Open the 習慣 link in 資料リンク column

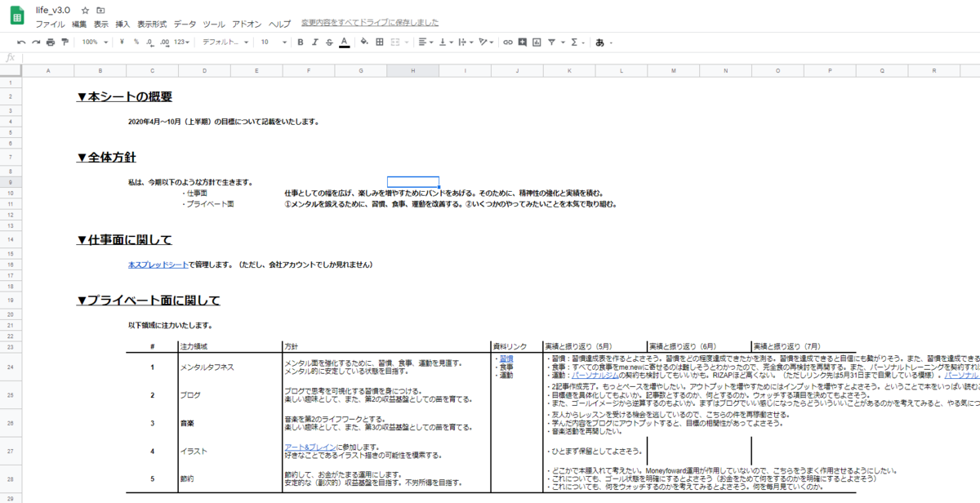tap(506, 358)
